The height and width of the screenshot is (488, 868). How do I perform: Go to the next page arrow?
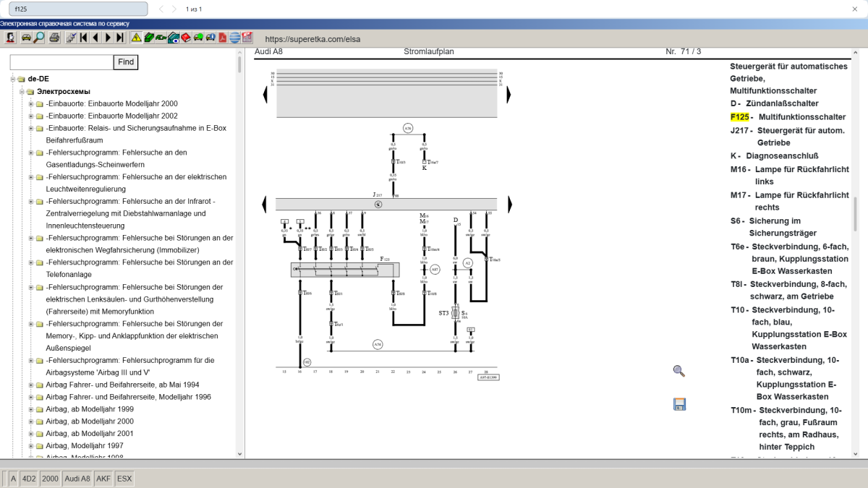click(108, 38)
